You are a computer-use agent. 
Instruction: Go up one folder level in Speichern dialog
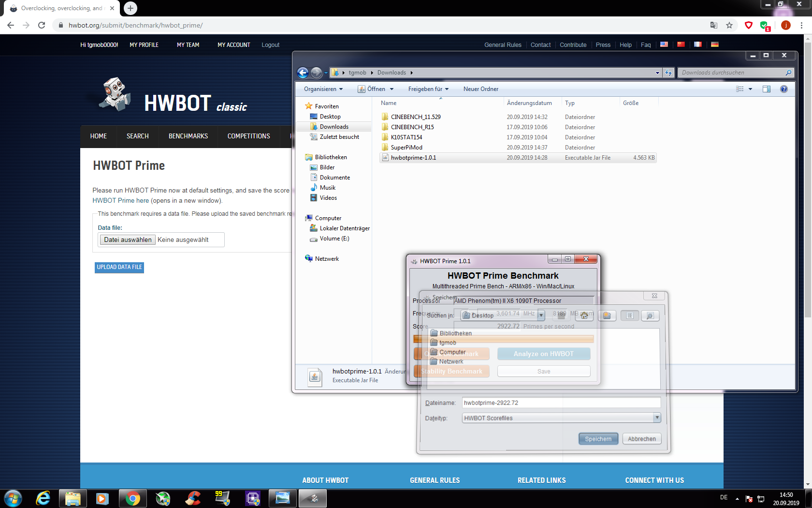[561, 315]
